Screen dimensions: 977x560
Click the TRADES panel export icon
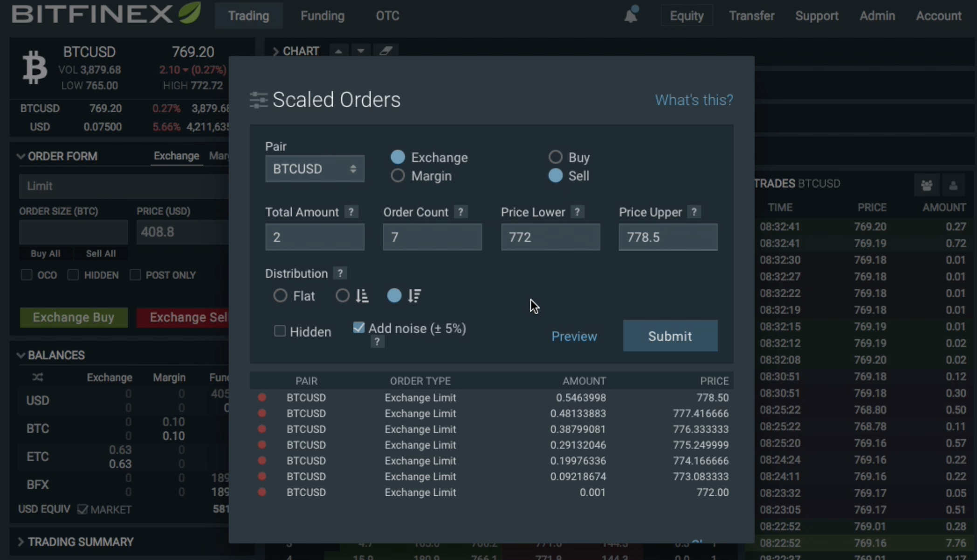[927, 186]
